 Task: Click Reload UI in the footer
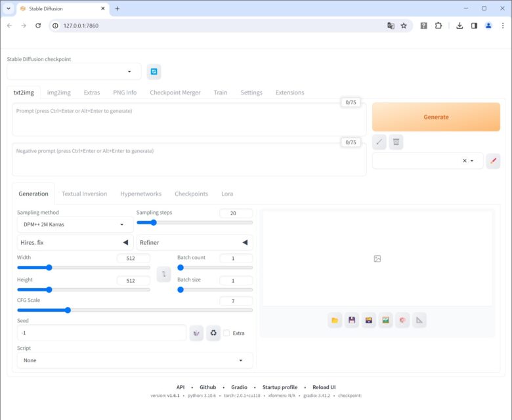point(324,387)
